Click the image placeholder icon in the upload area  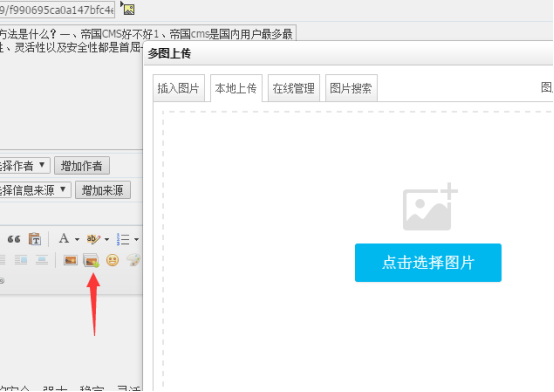(430, 206)
